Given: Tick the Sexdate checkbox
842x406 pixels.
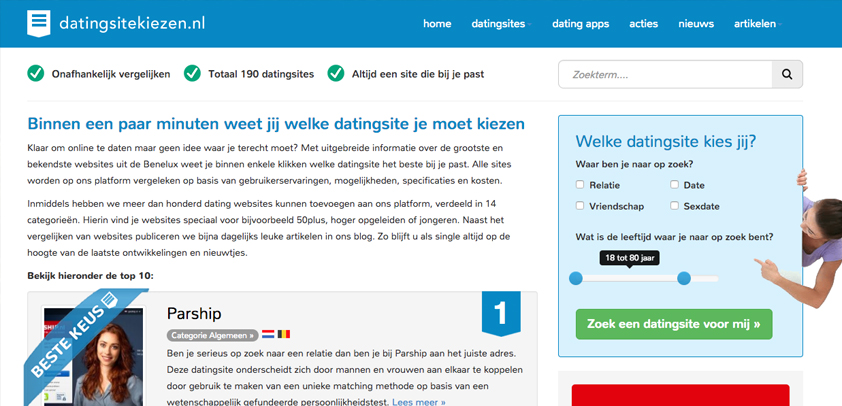Looking at the screenshot, I should click(674, 206).
